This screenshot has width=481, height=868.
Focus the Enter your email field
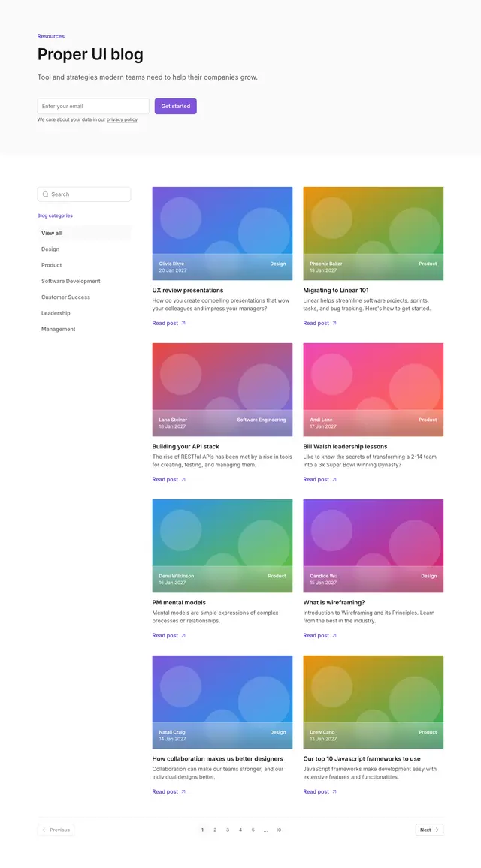93,107
